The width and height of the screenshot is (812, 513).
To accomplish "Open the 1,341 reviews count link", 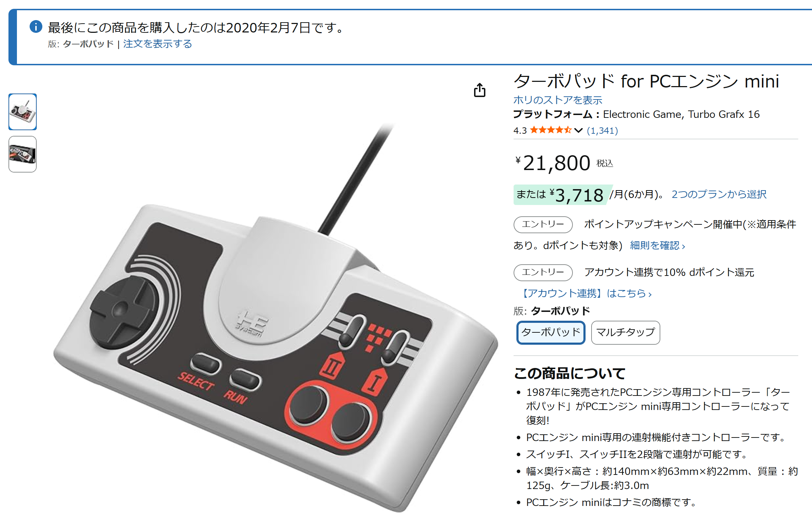I will (602, 131).
